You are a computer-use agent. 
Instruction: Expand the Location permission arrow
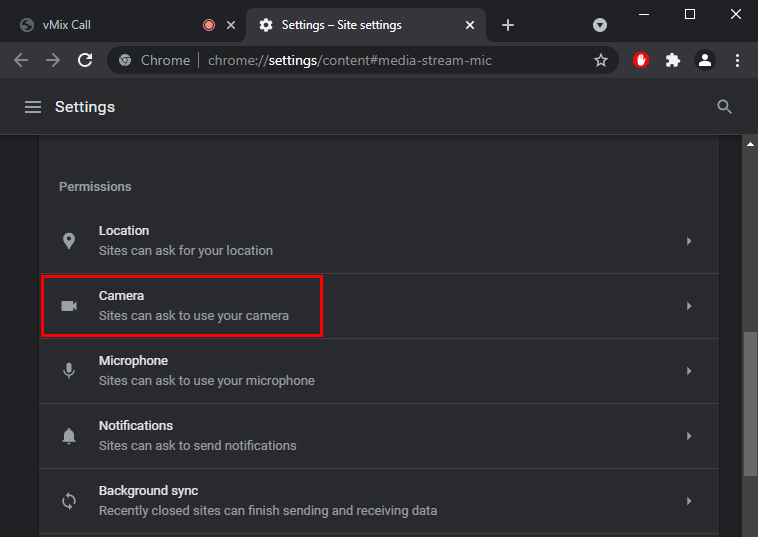(688, 241)
